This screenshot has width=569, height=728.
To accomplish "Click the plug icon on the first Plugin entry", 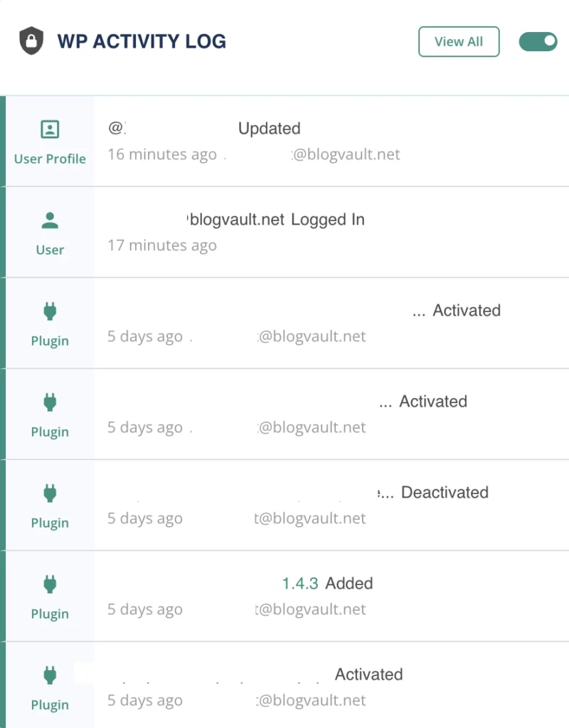I will click(x=49, y=311).
